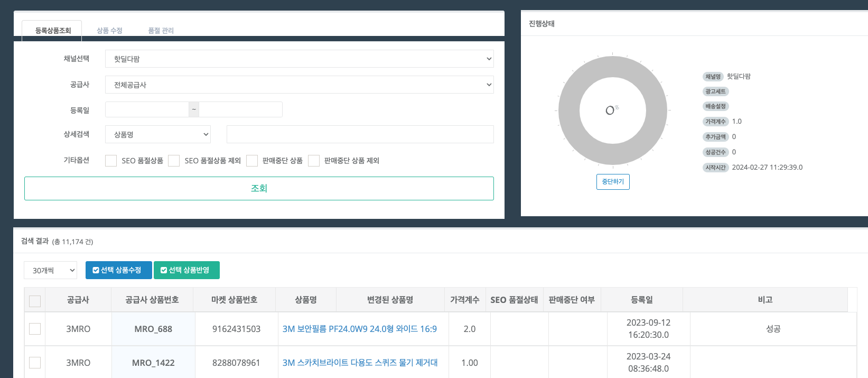Toggle the select-all checkbox in table header
This screenshot has height=378, width=868.
pyautogui.click(x=35, y=301)
